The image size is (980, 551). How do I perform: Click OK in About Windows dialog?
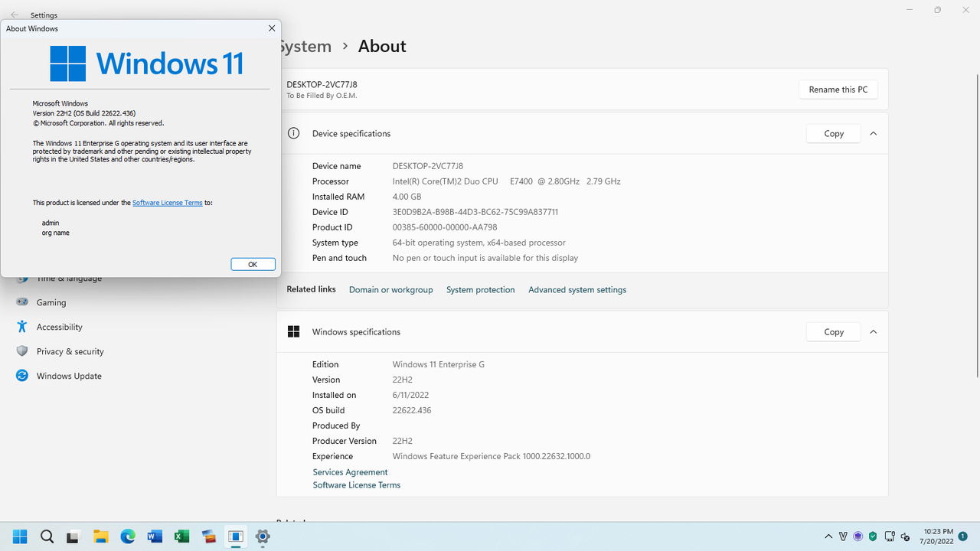pos(253,264)
